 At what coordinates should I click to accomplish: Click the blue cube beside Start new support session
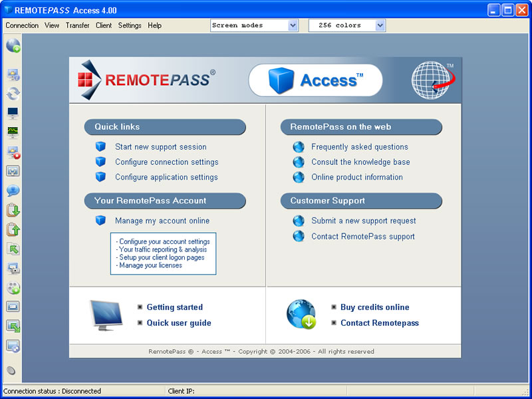[x=100, y=146]
